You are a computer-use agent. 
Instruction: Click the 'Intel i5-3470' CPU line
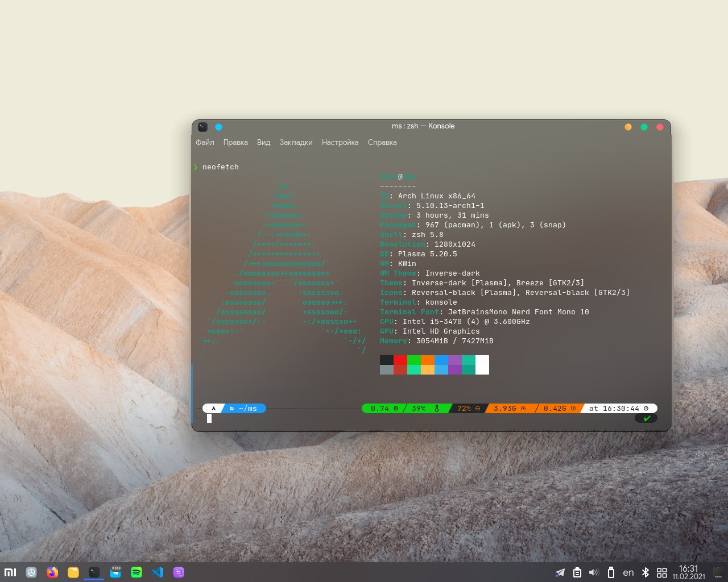click(x=466, y=322)
